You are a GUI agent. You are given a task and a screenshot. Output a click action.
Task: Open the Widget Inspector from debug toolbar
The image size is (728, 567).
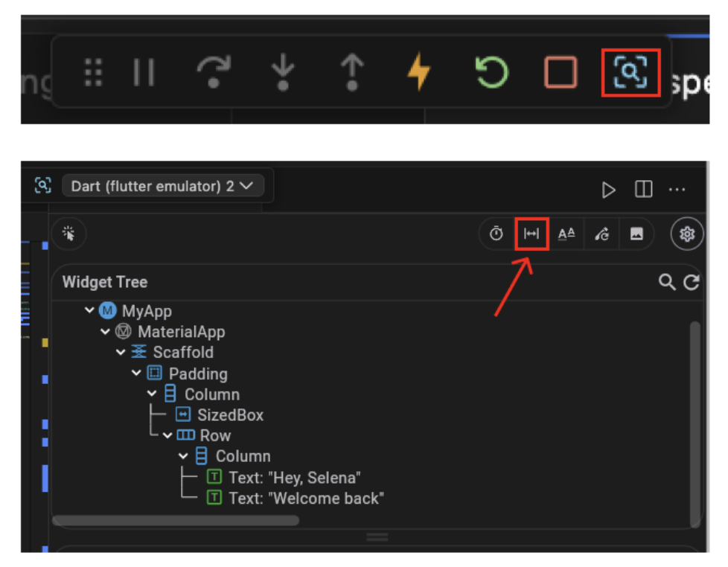pyautogui.click(x=630, y=72)
